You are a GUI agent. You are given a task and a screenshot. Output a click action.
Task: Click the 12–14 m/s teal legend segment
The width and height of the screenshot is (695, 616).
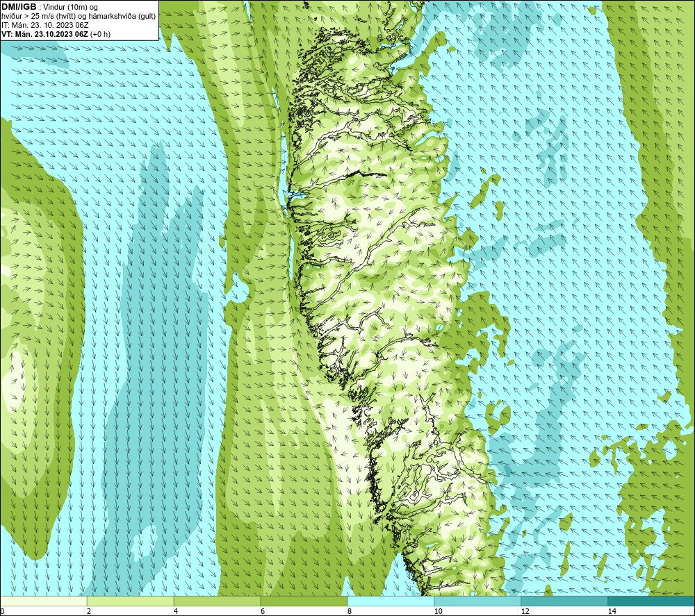point(564,601)
